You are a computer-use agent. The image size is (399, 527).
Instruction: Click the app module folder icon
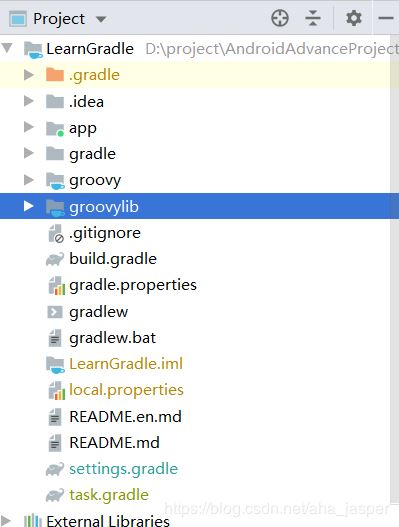(x=55, y=128)
